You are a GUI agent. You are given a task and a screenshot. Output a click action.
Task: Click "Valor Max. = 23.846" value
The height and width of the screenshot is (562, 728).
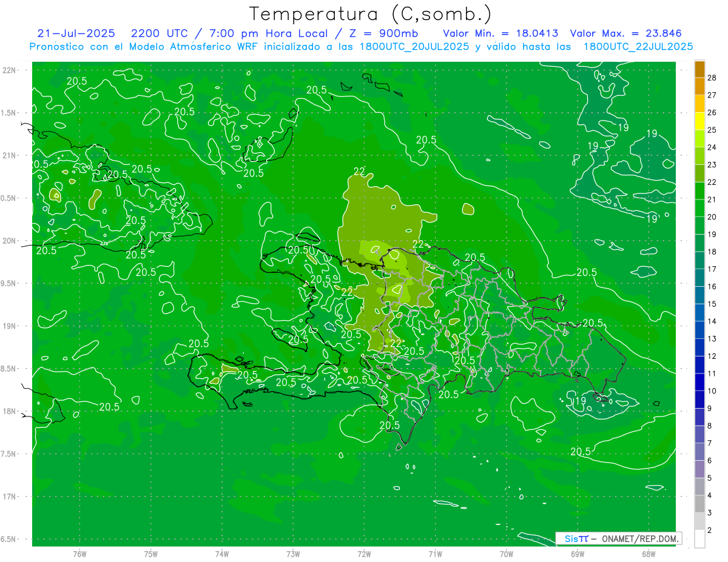(x=626, y=33)
